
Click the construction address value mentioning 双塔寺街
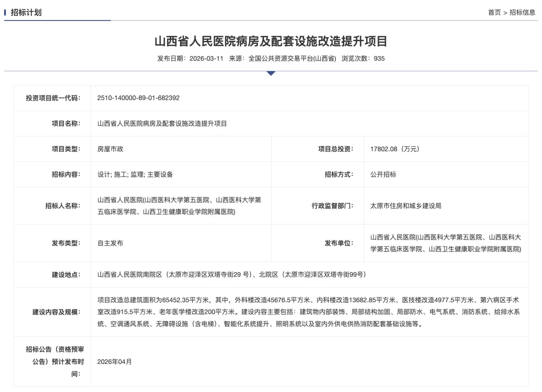(x=231, y=275)
